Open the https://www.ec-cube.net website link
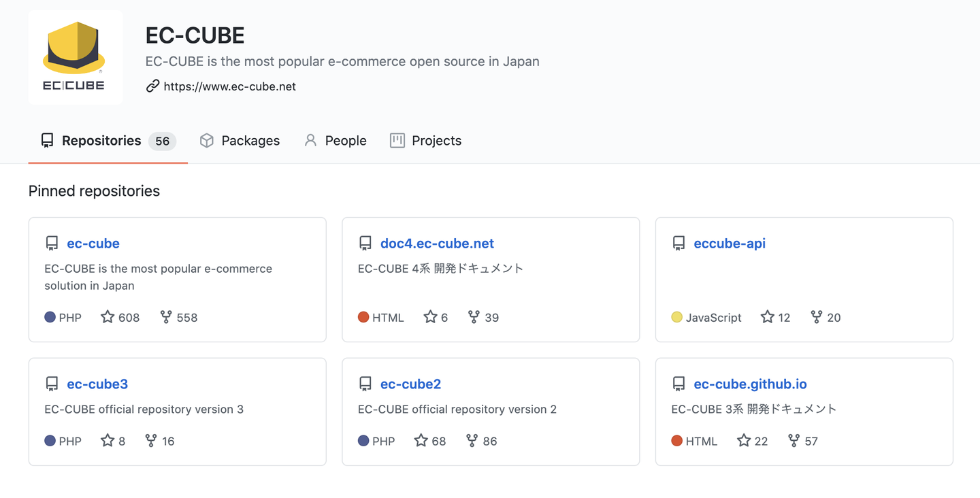This screenshot has width=980, height=498. pyautogui.click(x=229, y=86)
